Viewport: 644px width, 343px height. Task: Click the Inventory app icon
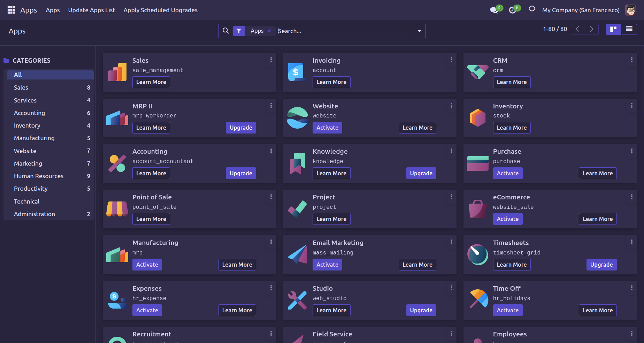point(477,118)
